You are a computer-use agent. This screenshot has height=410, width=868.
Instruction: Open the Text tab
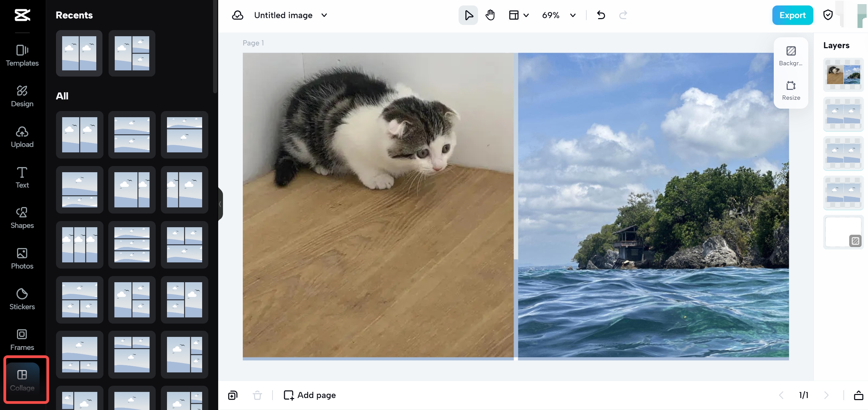pyautogui.click(x=22, y=177)
